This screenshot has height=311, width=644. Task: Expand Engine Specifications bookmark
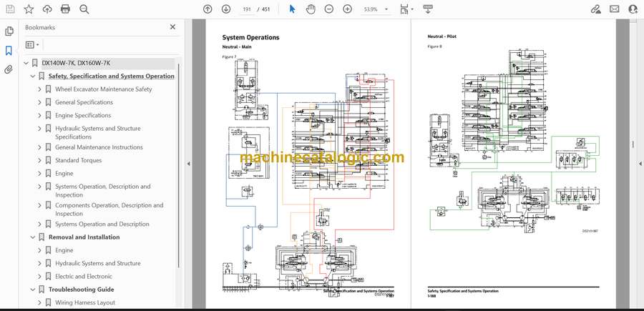(39, 115)
